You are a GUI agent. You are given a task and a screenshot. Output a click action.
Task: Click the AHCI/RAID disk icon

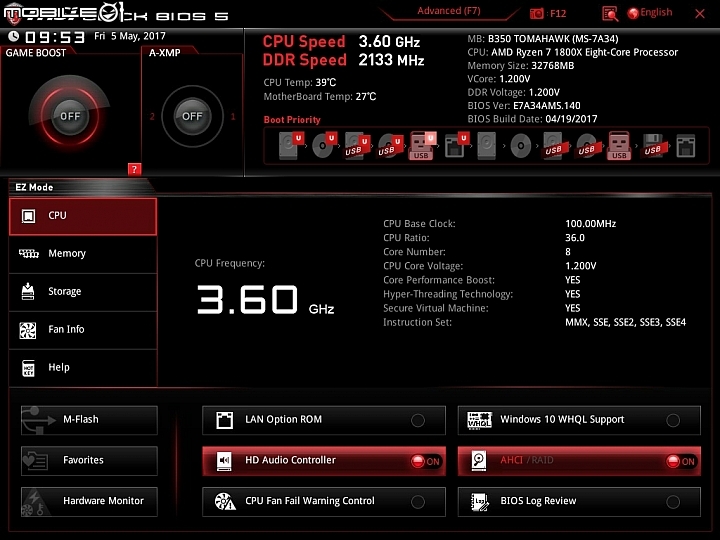pyautogui.click(x=479, y=461)
